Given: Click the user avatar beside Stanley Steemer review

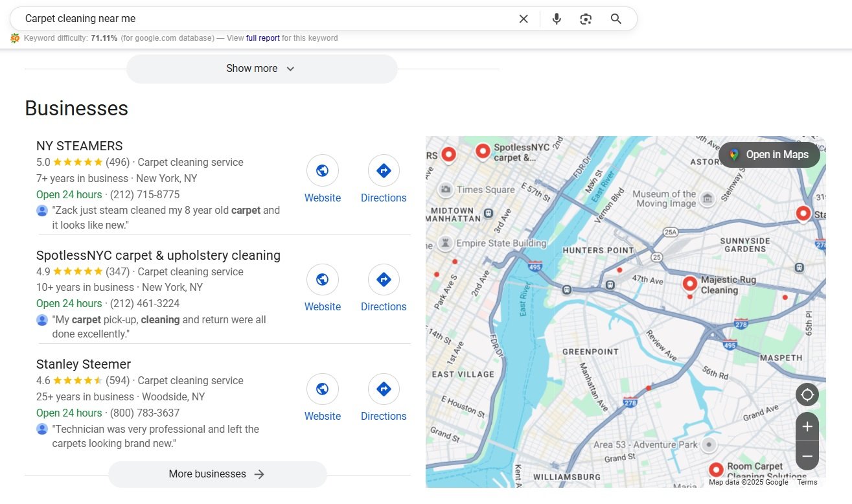Looking at the screenshot, I should tap(42, 429).
